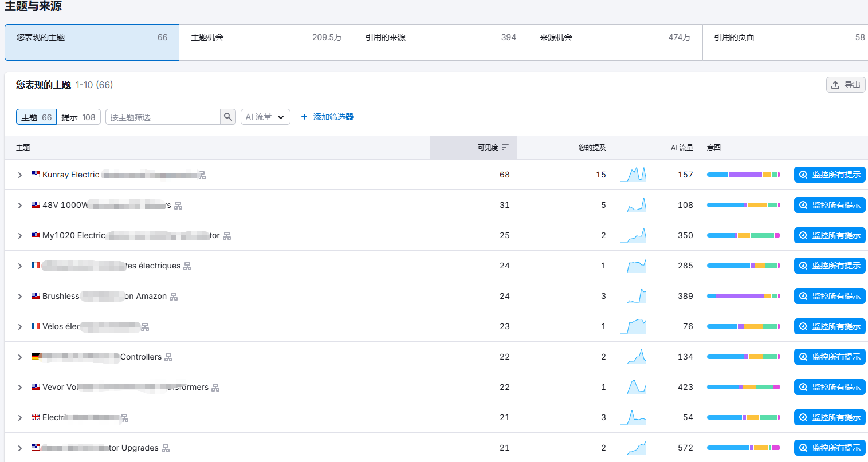Expand the Vélos élec topic row
This screenshot has height=462, width=868.
point(20,326)
